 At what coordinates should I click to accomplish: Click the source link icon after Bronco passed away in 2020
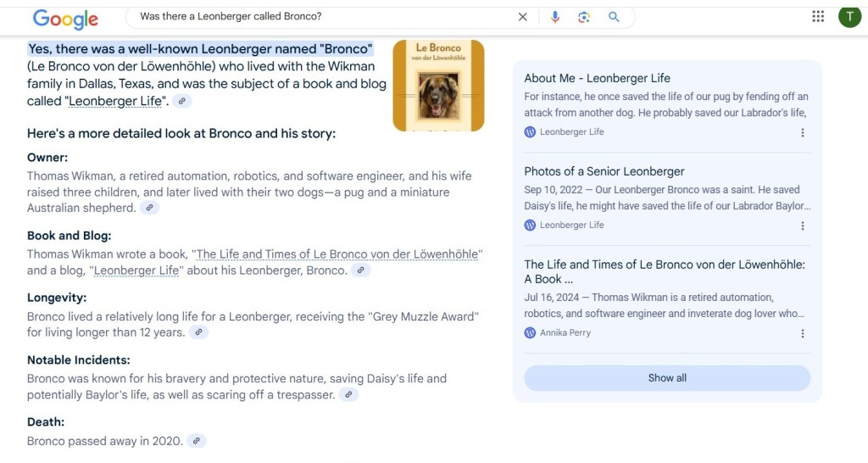[196, 441]
